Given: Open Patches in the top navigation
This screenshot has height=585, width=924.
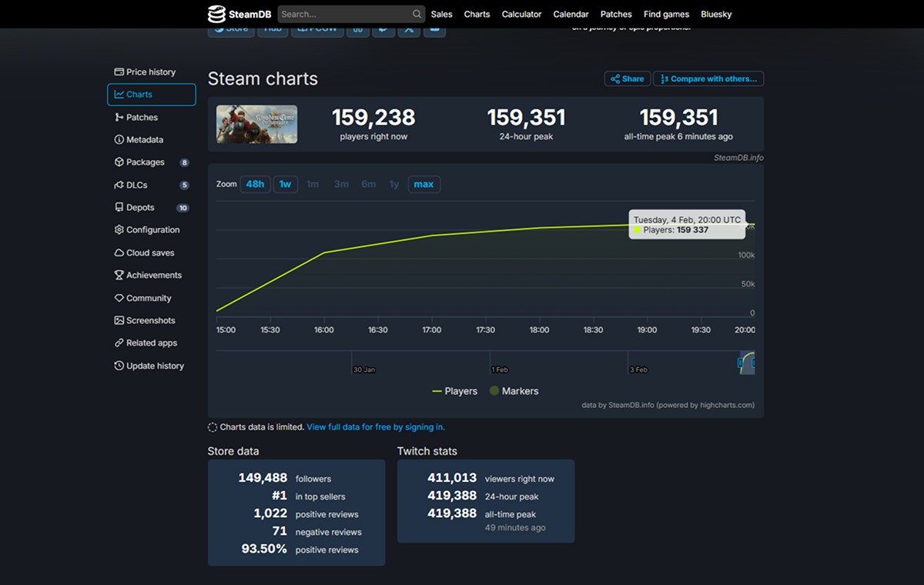Looking at the screenshot, I should 616,14.
